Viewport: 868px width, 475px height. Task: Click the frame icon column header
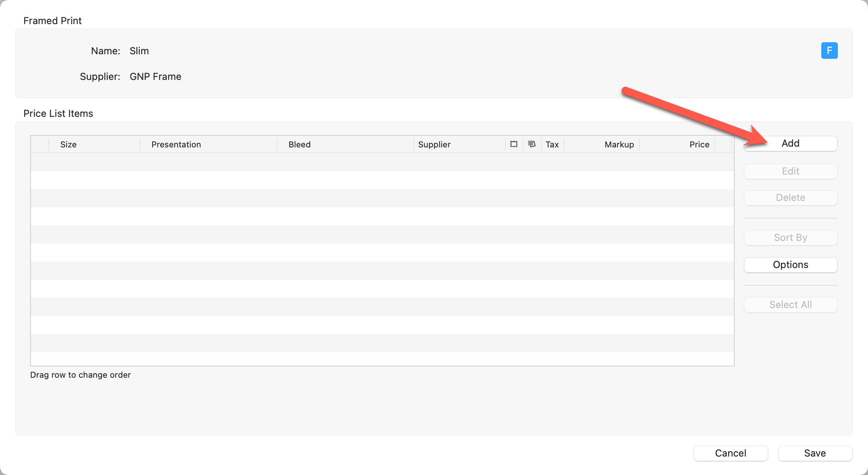tap(514, 144)
